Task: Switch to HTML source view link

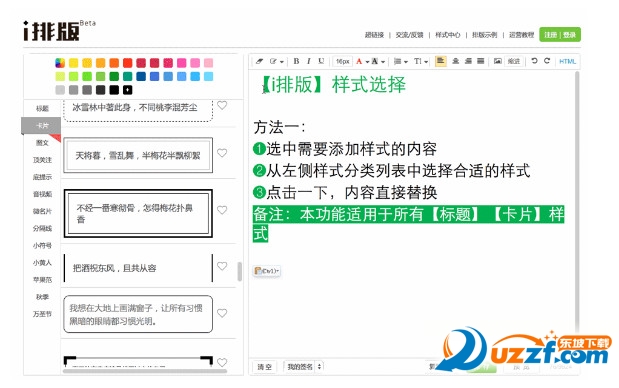Action: pos(567,61)
